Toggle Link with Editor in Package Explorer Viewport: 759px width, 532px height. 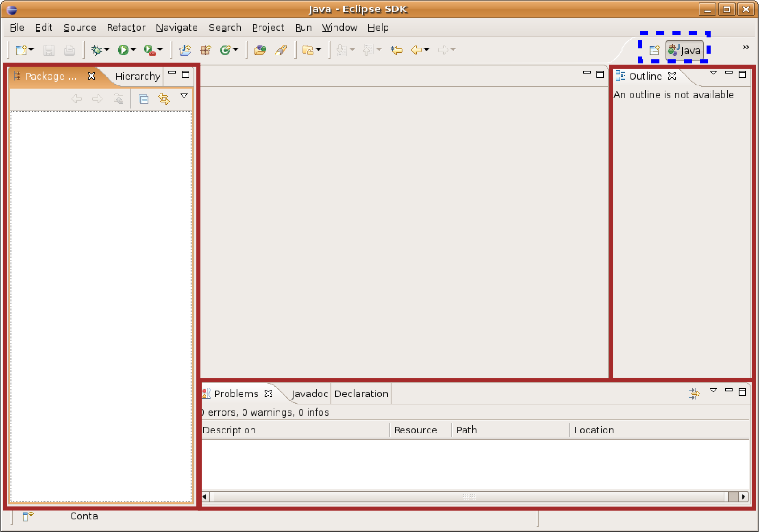click(x=164, y=99)
